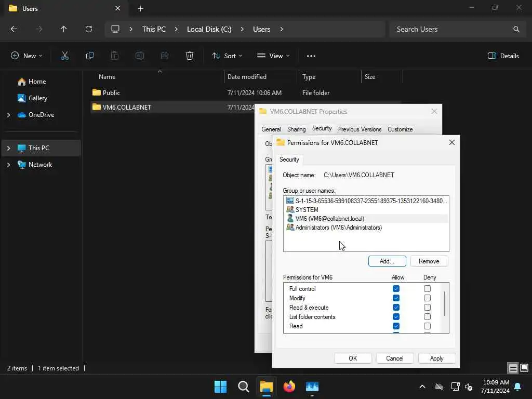Cancel the Permissions dialog
Screen dimensions: 532x399
tap(395, 358)
